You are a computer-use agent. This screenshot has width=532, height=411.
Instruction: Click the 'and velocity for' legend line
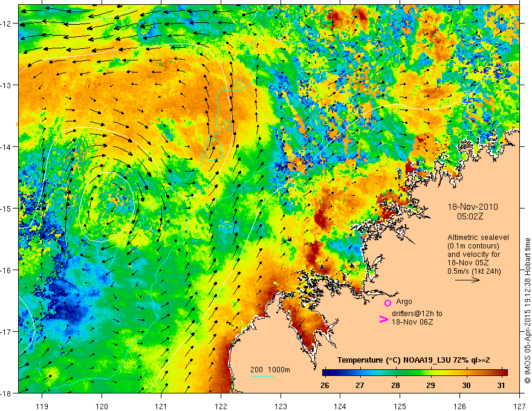pyautogui.click(x=473, y=254)
